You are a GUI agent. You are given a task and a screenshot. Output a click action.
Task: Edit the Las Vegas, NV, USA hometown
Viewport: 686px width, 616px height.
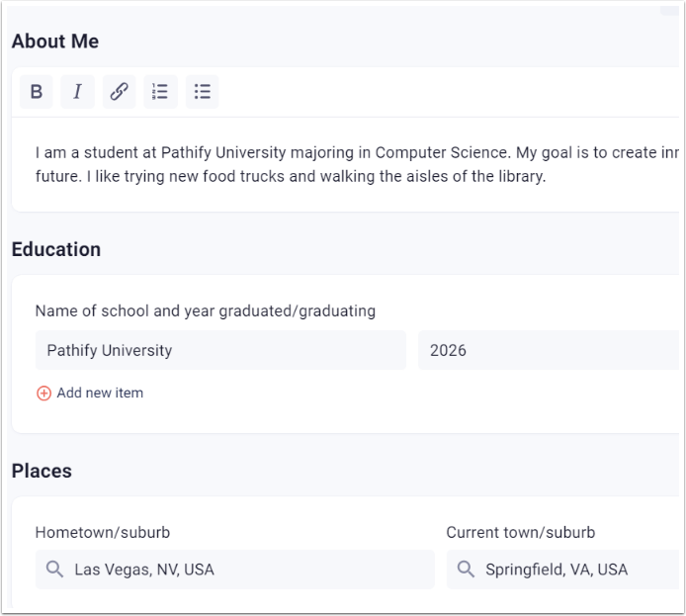235,570
